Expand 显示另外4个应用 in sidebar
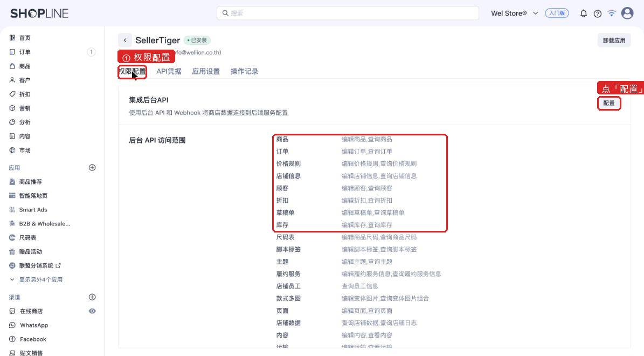 click(x=36, y=279)
